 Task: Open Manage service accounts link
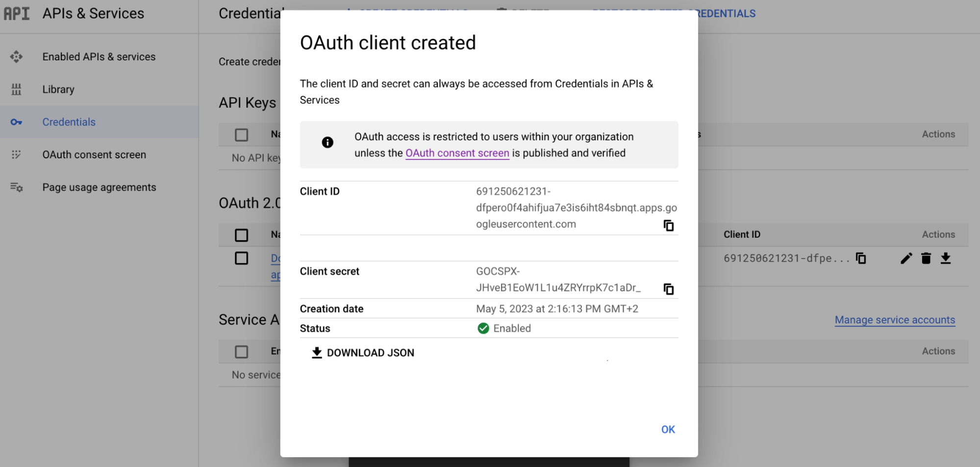coord(895,320)
